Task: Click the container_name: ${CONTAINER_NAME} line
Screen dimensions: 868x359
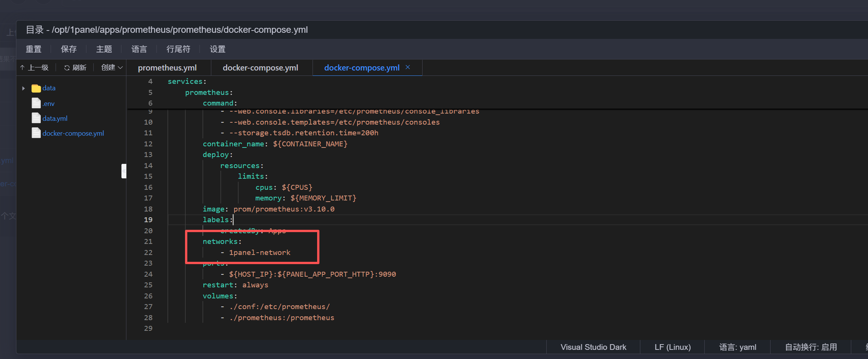Action: point(275,144)
